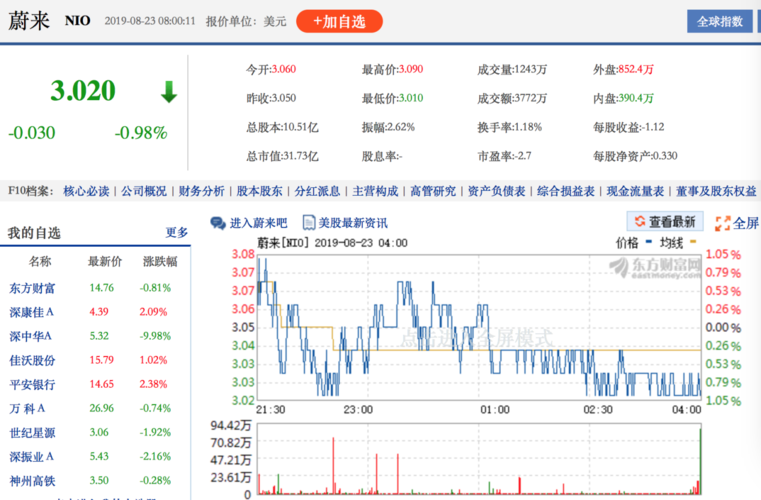Click the 内盘:390.4万 value
The image size is (761, 500).
click(623, 98)
